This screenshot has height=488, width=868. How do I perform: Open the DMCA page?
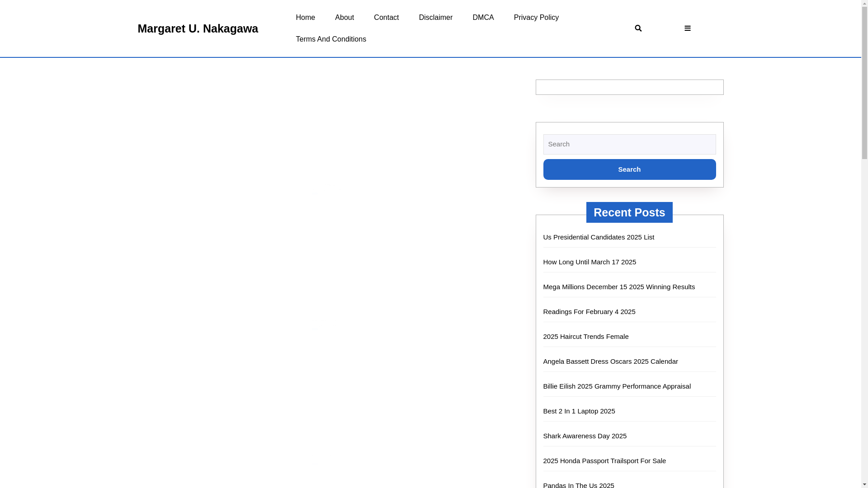pyautogui.click(x=483, y=17)
